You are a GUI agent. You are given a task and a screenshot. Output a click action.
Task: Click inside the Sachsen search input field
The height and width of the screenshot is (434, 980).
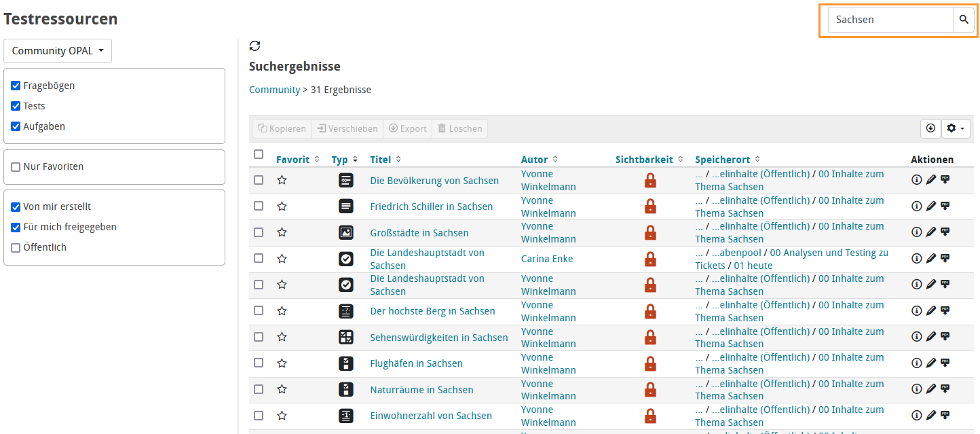[889, 20]
